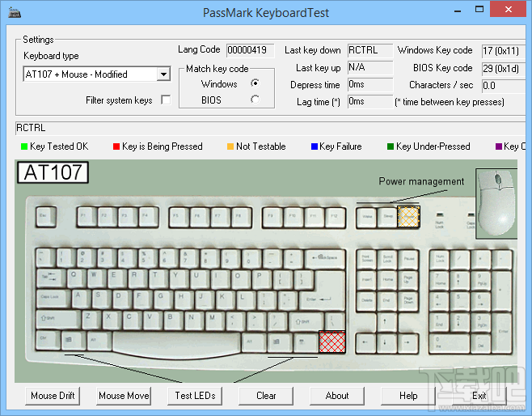Click the Q key on keyboard image
Image resolution: width=532 pixels, height=416 pixels.
pyautogui.click(x=77, y=278)
